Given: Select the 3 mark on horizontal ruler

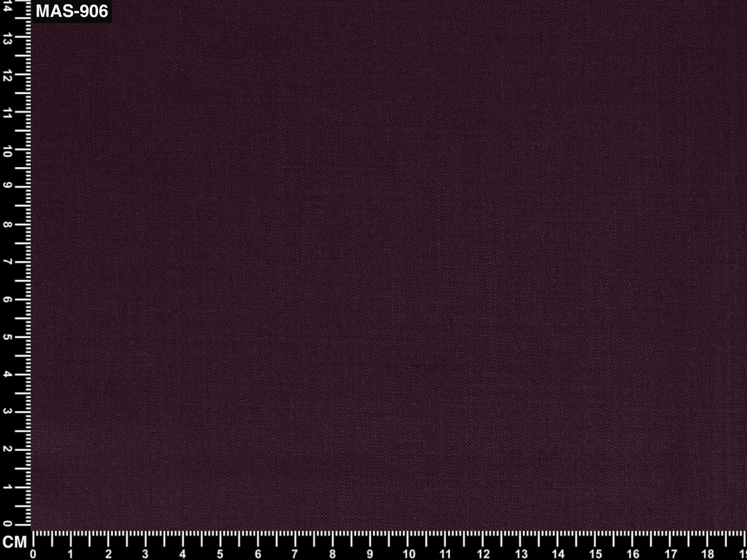Looking at the screenshot, I should [145, 554].
